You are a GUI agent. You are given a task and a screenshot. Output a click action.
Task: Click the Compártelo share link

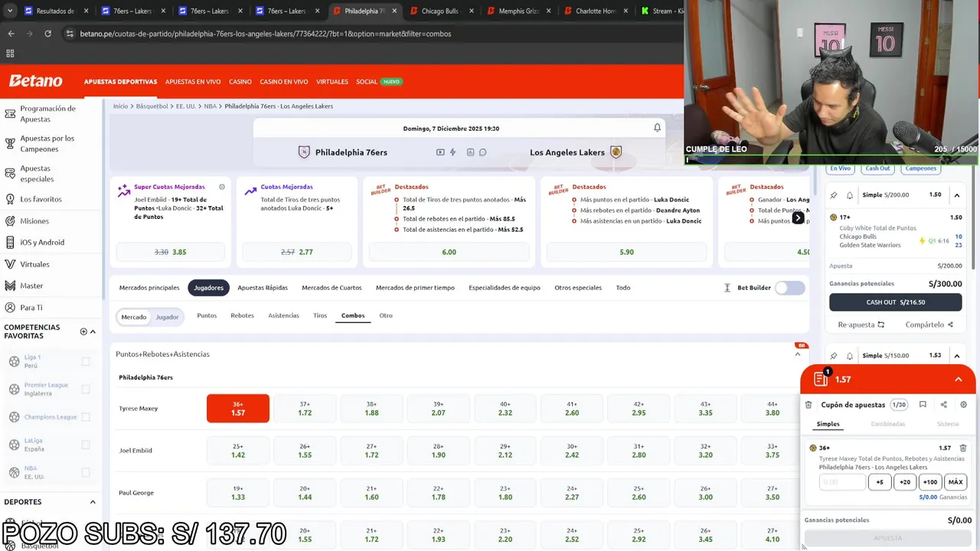(929, 324)
